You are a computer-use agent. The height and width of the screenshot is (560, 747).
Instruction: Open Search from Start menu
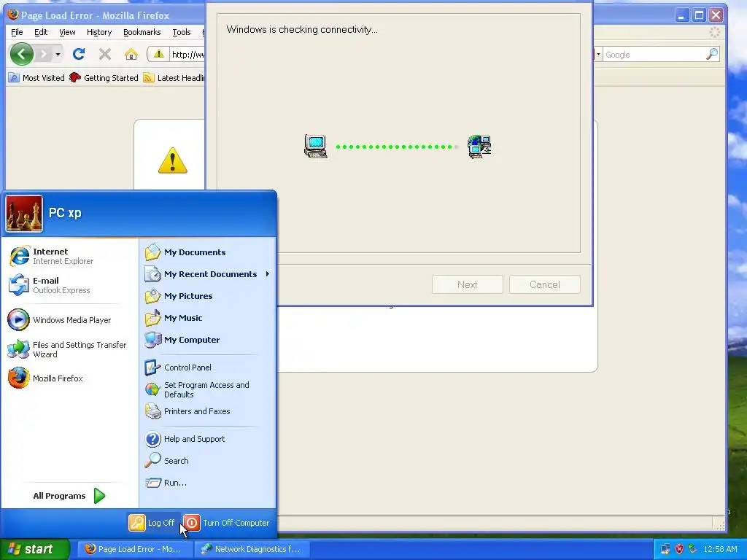pyautogui.click(x=208, y=461)
